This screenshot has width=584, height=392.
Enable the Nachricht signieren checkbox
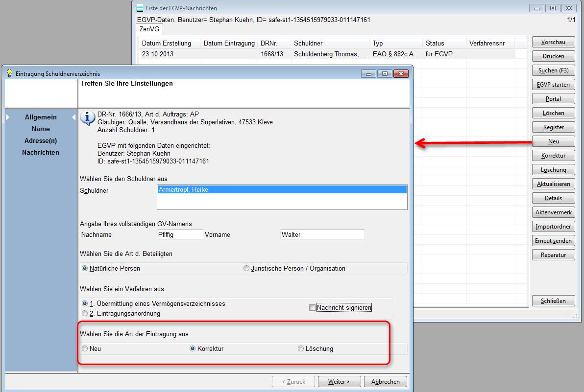tap(313, 308)
